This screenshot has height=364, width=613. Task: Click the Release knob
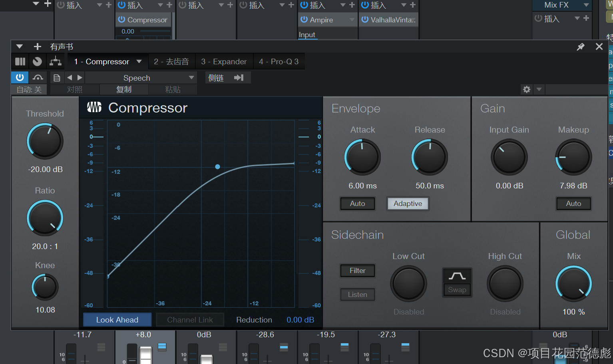(x=430, y=157)
